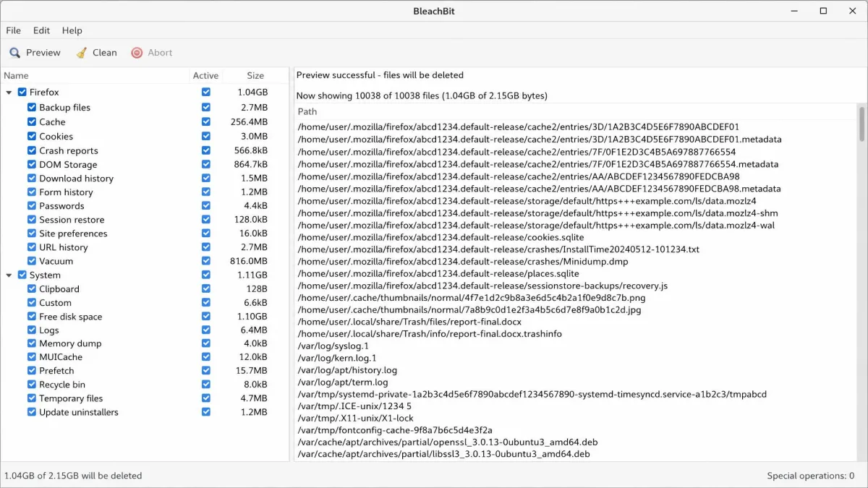The height and width of the screenshot is (488, 868).
Task: Open the Help menu
Action: coord(72,30)
